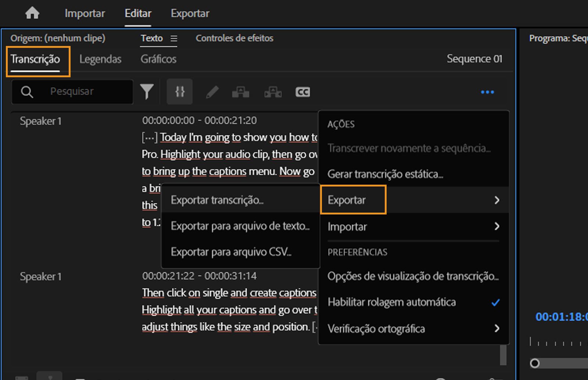Click the CC create captions icon
This screenshot has width=588, height=380.
coord(302,92)
